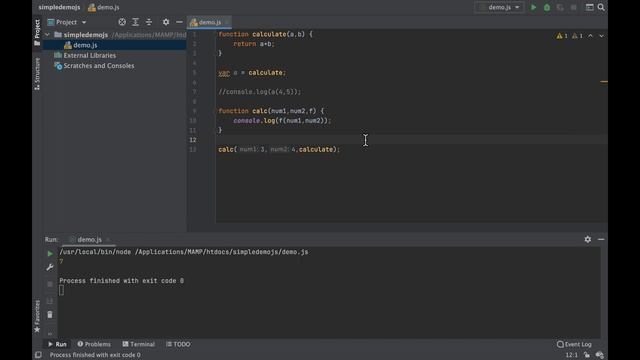Screen dimensions: 640x360
Task: Toggle tool window bars icon in status bar
Action: tap(38, 355)
